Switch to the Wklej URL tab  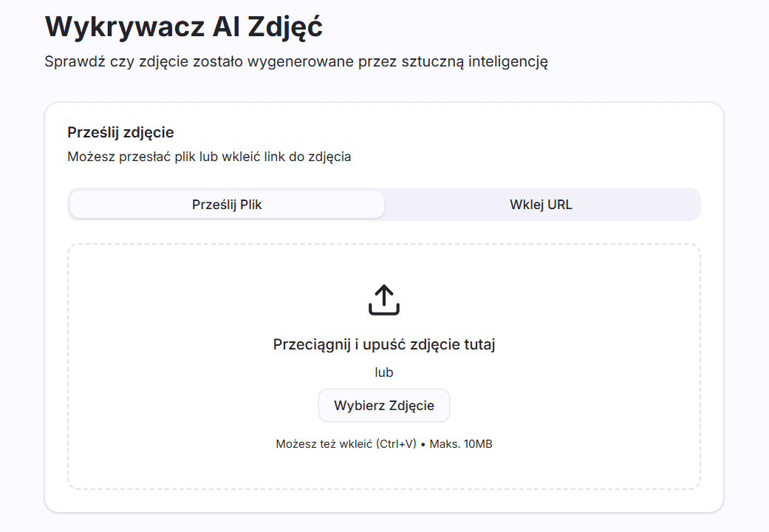[541, 205]
